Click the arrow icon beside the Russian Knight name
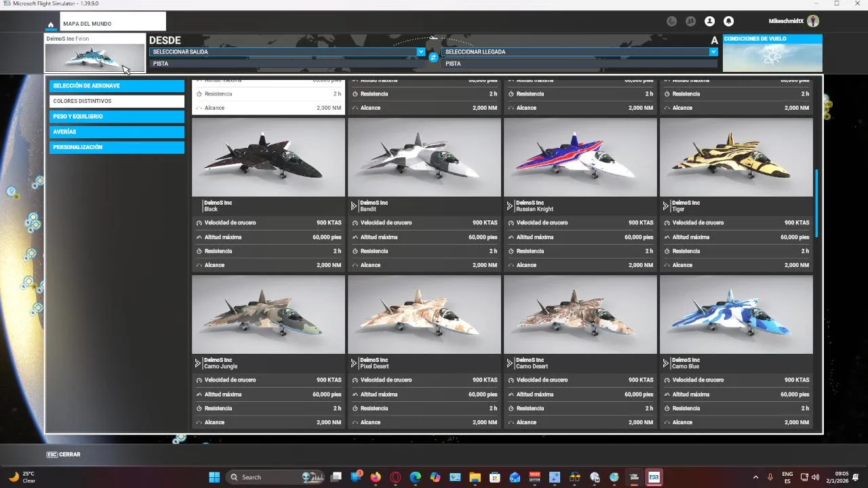Screen dimensions: 868x488 click(x=510, y=205)
